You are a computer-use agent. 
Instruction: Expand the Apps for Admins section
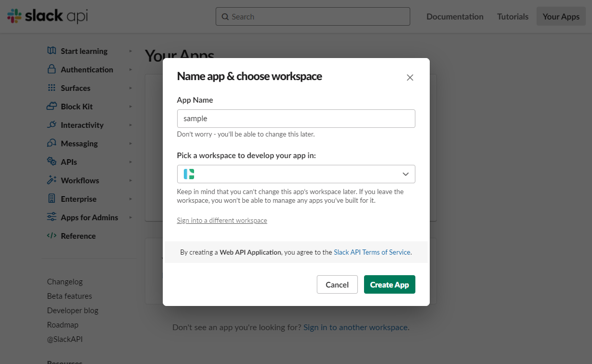point(130,217)
